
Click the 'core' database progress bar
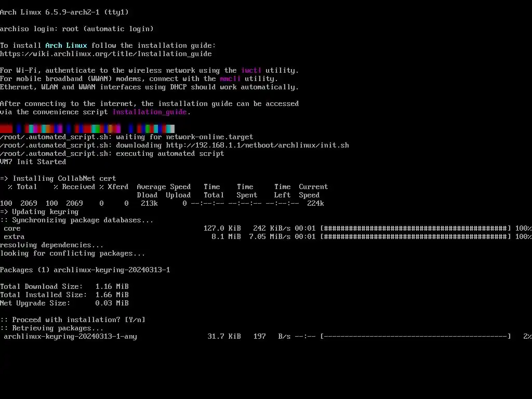coord(416,229)
